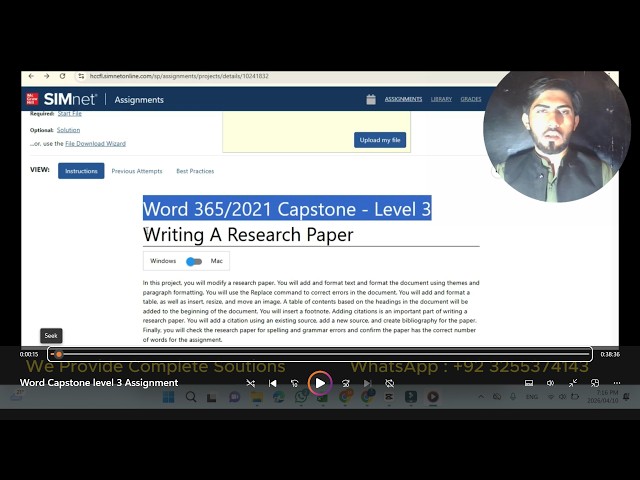This screenshot has height=480, width=640.
Task: Open the taskbar clock showing 7:16 PM
Action: coord(603,397)
